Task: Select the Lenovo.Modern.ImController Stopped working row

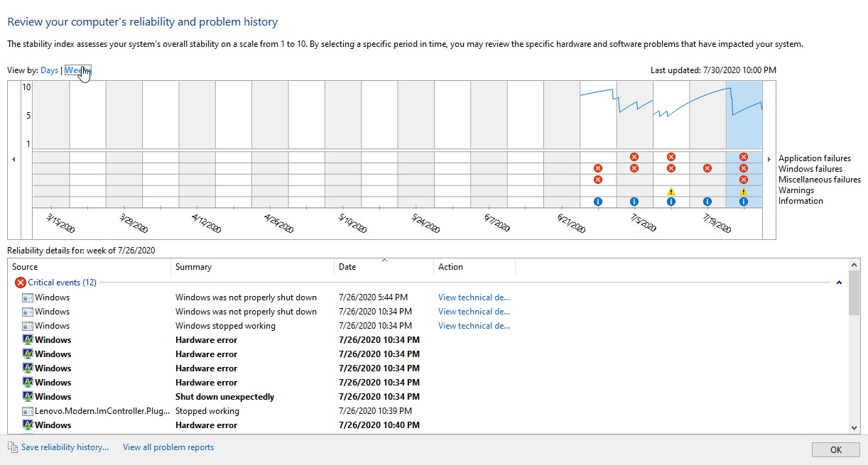Action: point(207,411)
